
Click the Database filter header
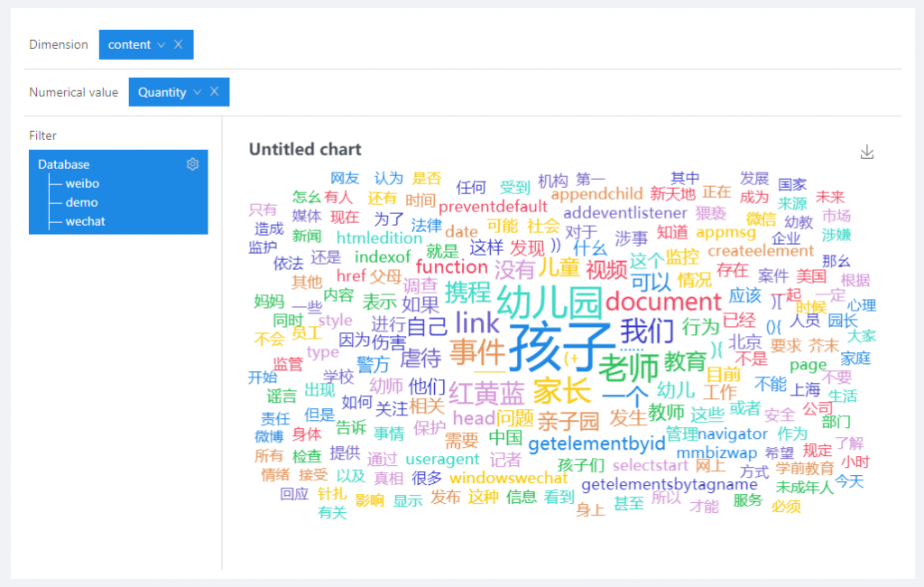click(x=64, y=164)
